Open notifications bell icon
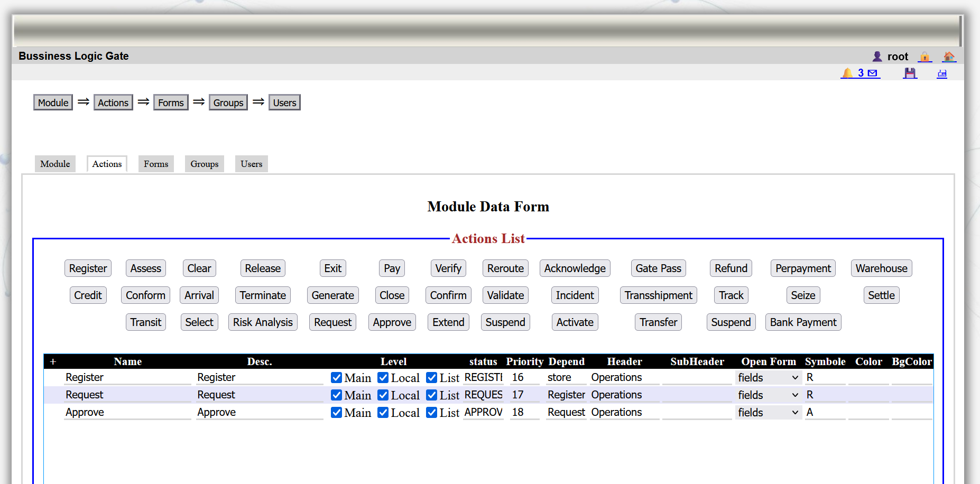 pyautogui.click(x=847, y=73)
